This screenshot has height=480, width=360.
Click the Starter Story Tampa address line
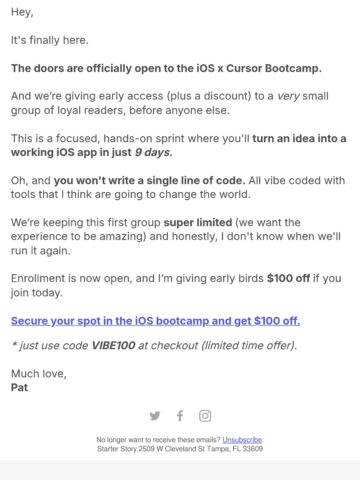point(180,449)
